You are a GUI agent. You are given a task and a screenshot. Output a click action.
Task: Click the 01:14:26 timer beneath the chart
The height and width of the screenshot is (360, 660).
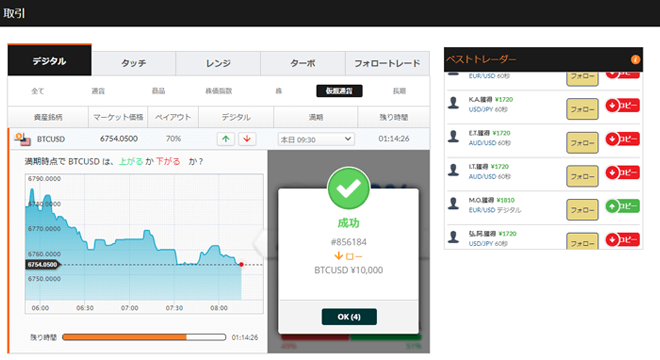click(245, 337)
